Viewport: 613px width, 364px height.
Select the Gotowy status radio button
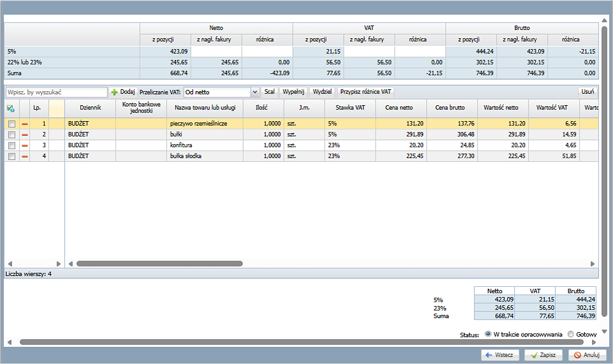coord(570,334)
